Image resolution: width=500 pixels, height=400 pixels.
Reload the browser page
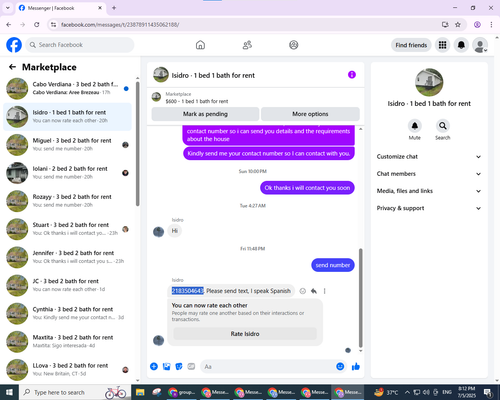pyautogui.click(x=37, y=24)
